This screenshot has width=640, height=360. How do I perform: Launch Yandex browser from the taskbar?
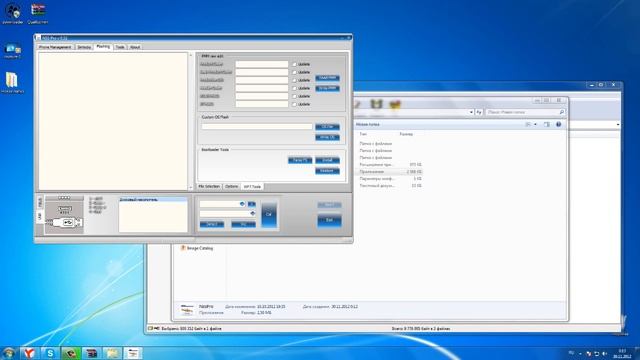[x=29, y=353]
